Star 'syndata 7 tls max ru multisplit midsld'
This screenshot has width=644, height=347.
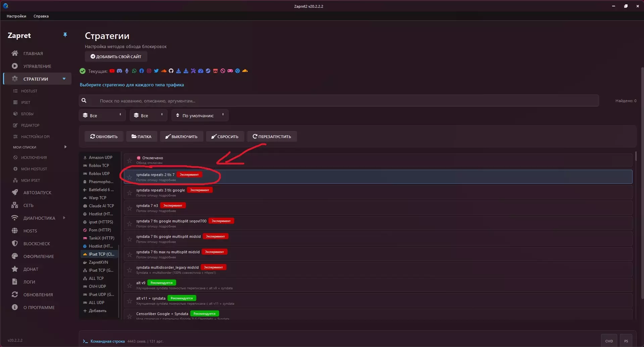[130, 254]
